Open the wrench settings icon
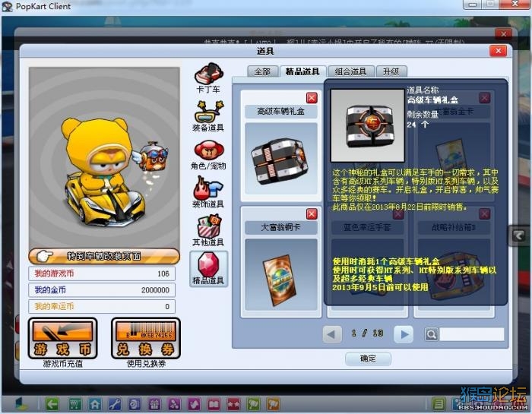532x414 pixels. point(115,404)
